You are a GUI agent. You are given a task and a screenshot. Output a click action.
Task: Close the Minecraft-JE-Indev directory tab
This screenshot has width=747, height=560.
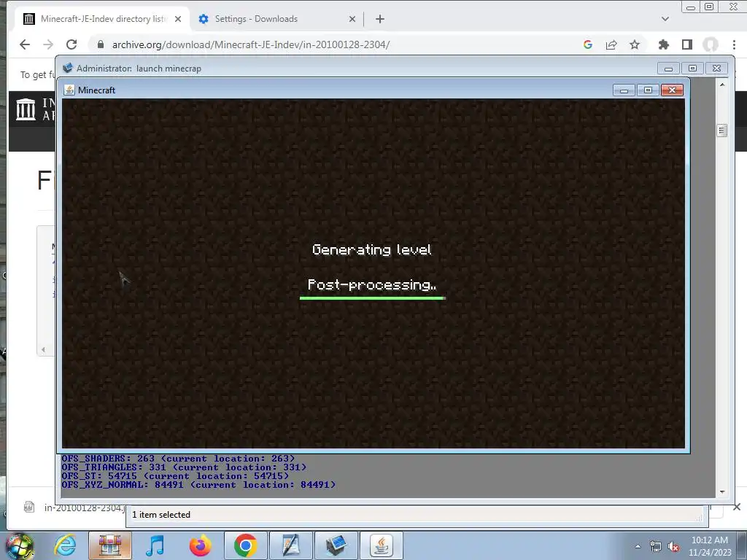click(178, 19)
